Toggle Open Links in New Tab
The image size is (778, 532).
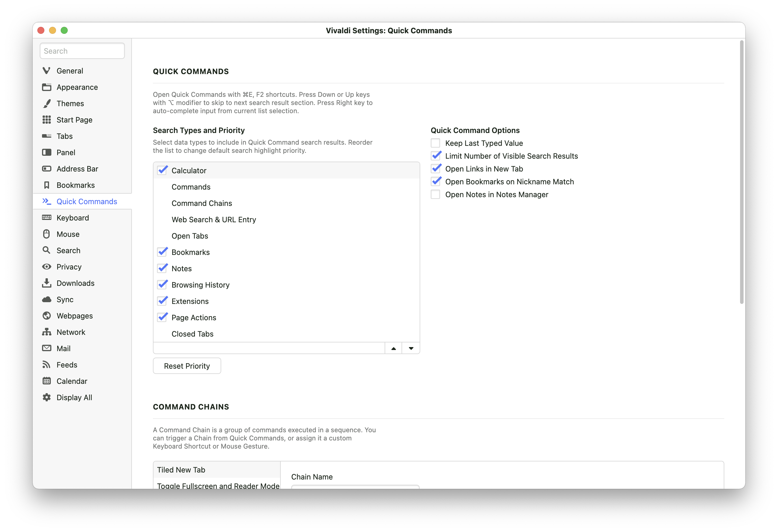[435, 169]
